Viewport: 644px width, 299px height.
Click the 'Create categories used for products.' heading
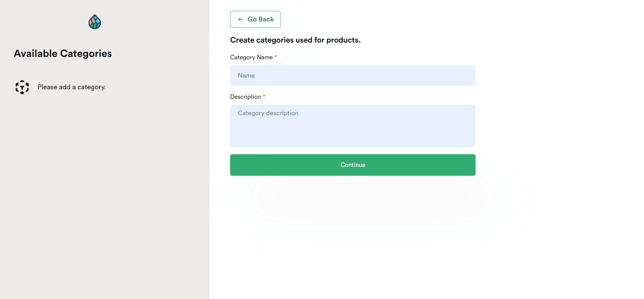tap(295, 40)
